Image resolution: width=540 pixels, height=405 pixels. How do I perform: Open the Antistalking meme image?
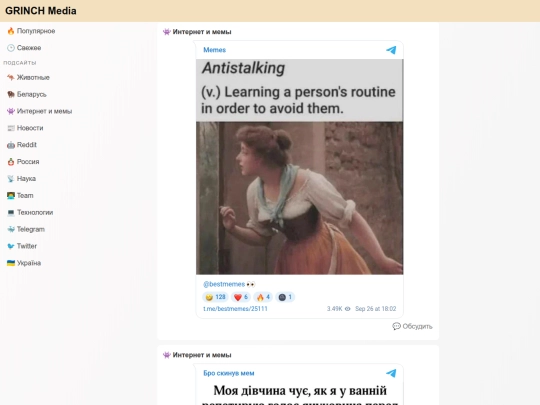300,167
